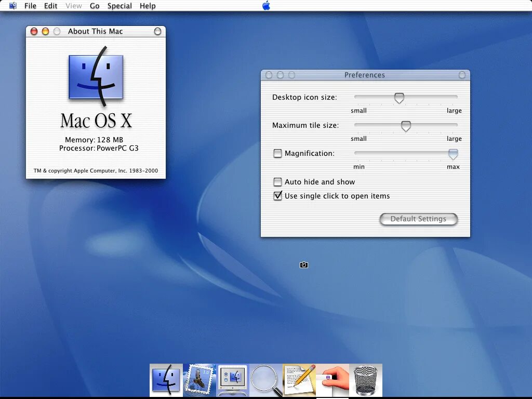Click the Maximum tile size slider thumb

click(406, 126)
